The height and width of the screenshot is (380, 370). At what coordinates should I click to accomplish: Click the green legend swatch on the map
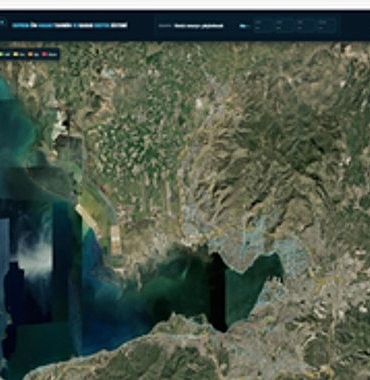[1, 54]
